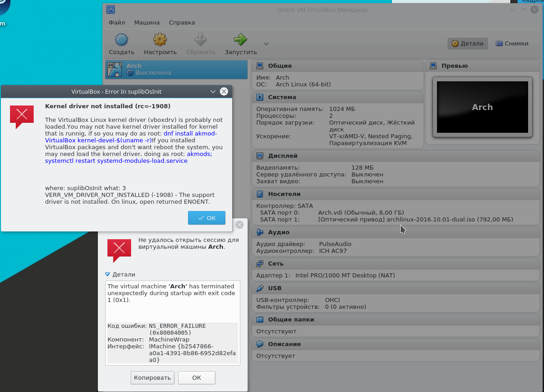Click the Аудио section speaker icon
Image resolution: width=544 pixels, height=392 pixels.
coord(259,232)
